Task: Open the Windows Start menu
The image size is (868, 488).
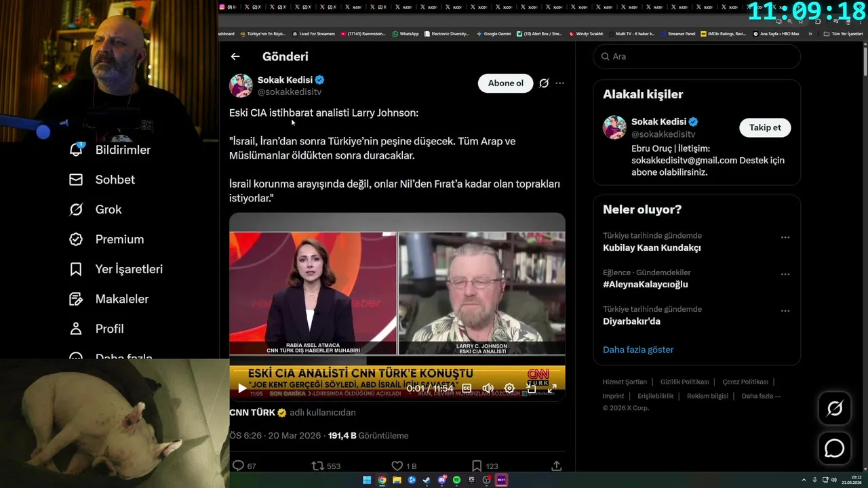Action: click(367, 480)
